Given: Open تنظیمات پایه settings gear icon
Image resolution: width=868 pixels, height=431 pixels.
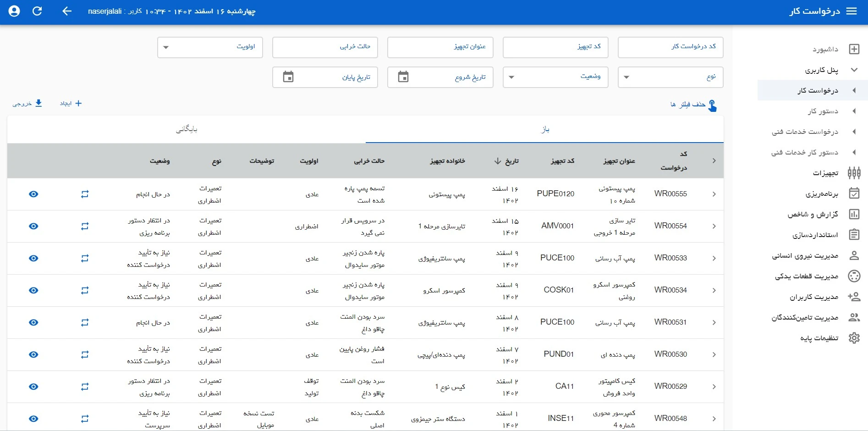Looking at the screenshot, I should pos(854,338).
